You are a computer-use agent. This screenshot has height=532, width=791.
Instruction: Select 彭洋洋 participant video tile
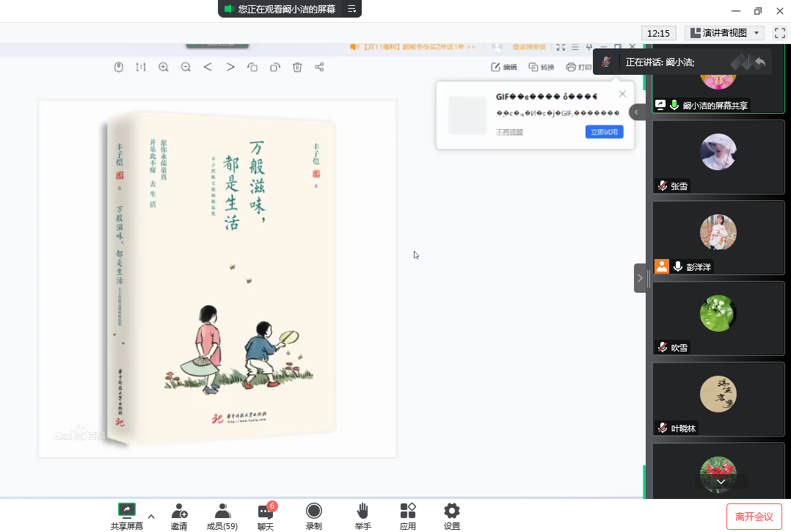718,238
